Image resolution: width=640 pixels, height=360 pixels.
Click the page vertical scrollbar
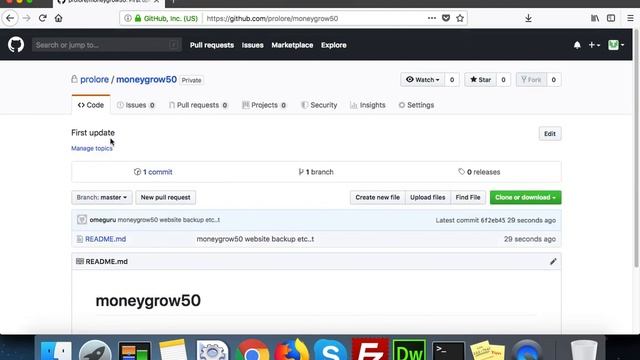coord(637,147)
